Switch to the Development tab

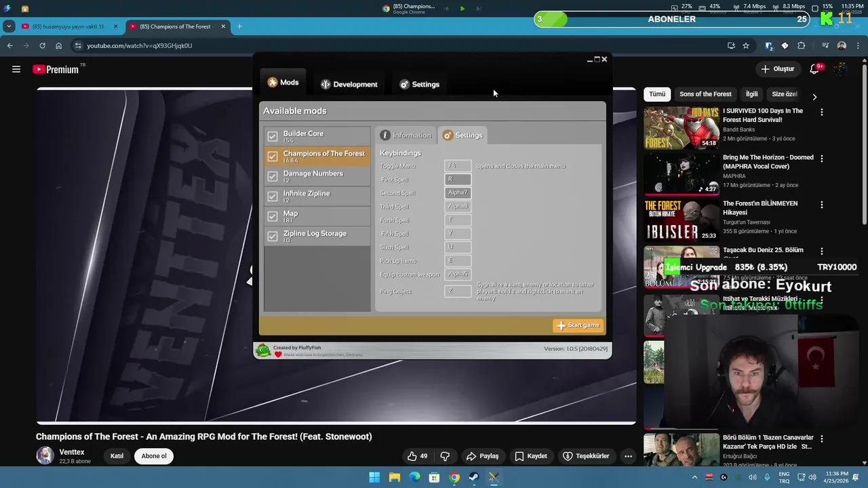point(349,84)
